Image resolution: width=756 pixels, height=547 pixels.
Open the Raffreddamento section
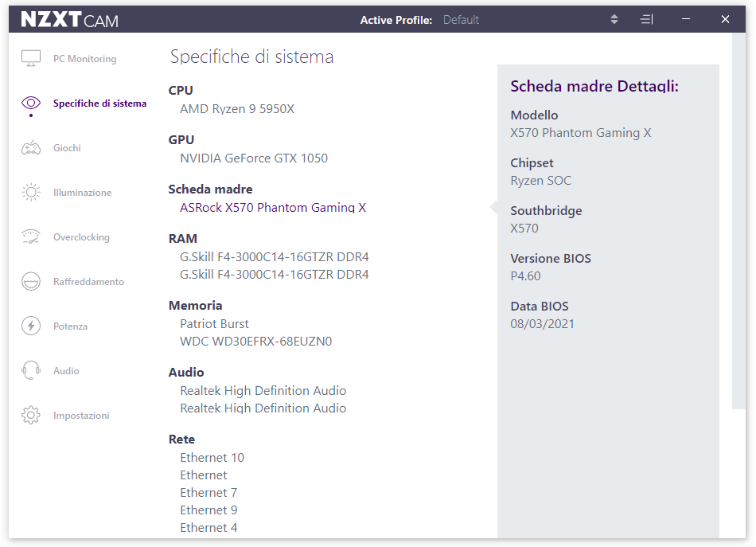pyautogui.click(x=88, y=282)
